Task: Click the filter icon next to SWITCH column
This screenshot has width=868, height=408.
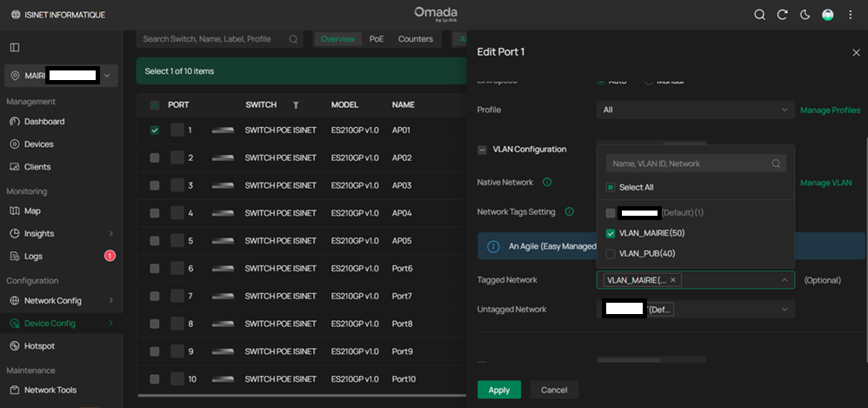Action: click(x=296, y=105)
